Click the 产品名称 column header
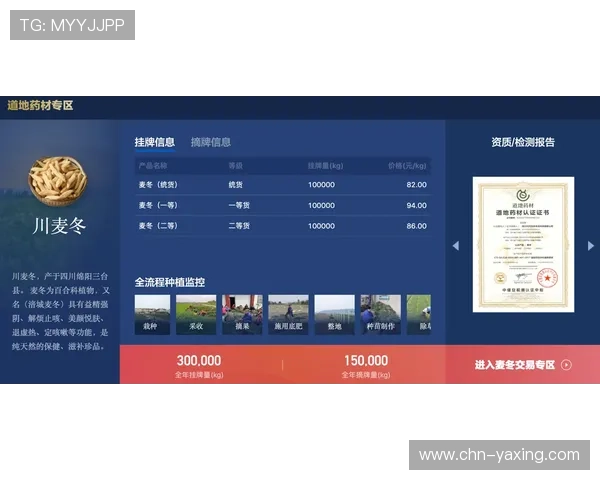 pos(153,166)
